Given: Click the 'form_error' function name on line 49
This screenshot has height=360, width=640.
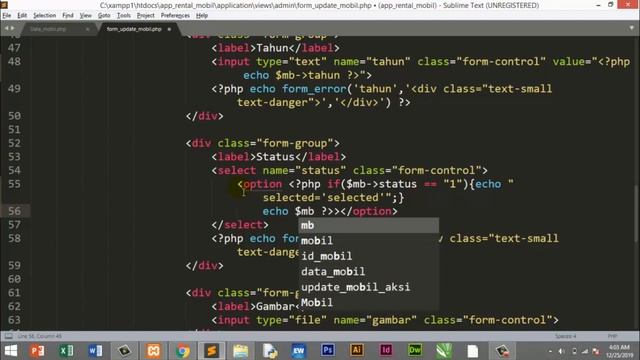Looking at the screenshot, I should (314, 89).
